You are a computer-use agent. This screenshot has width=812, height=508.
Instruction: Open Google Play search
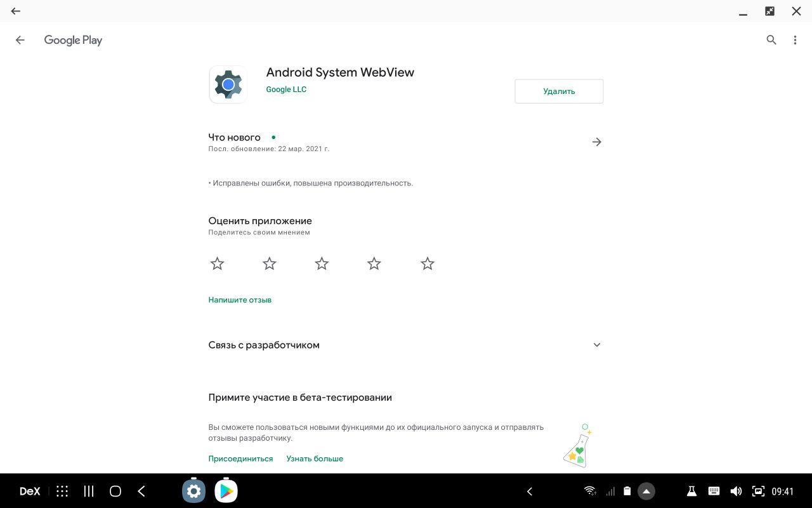[771, 40]
